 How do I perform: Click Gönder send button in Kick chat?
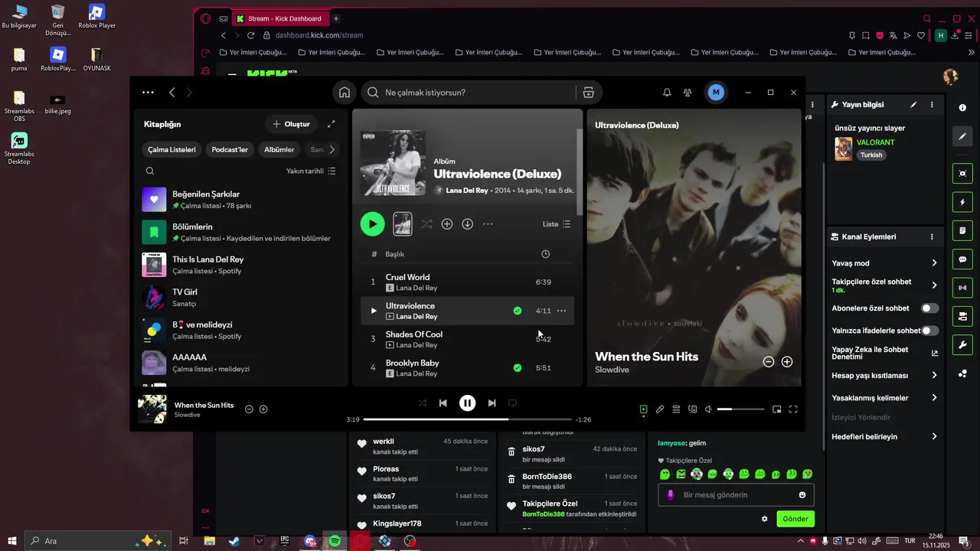(x=795, y=519)
